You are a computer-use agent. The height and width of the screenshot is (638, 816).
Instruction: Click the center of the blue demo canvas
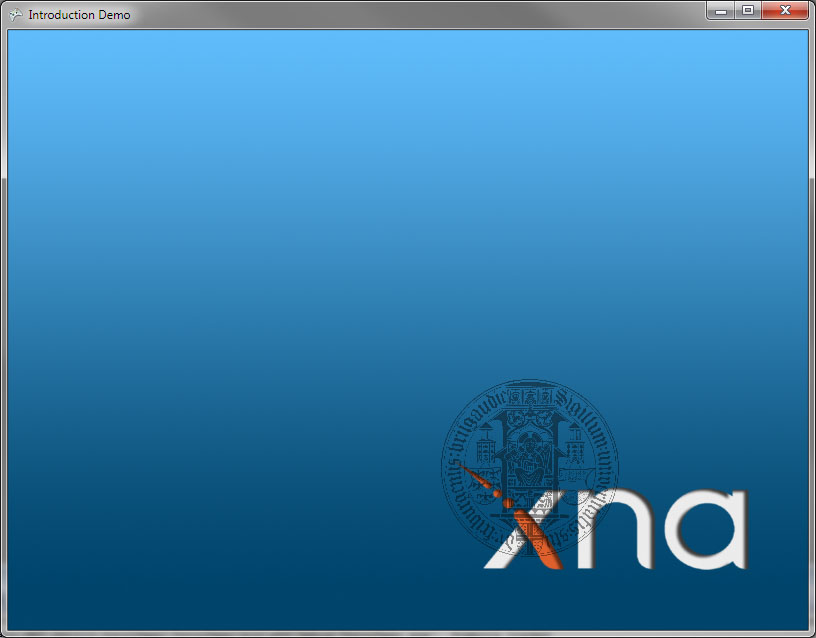[x=407, y=330]
